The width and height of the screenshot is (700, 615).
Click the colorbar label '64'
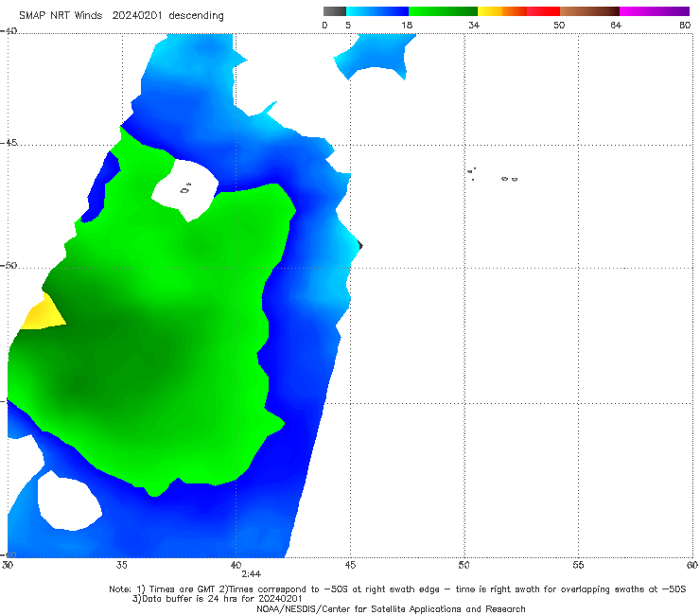(616, 26)
